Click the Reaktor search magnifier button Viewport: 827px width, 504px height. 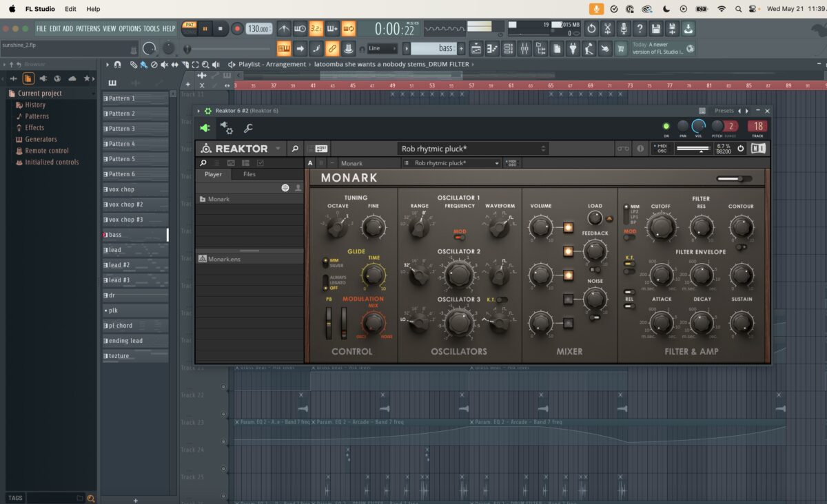tap(294, 149)
